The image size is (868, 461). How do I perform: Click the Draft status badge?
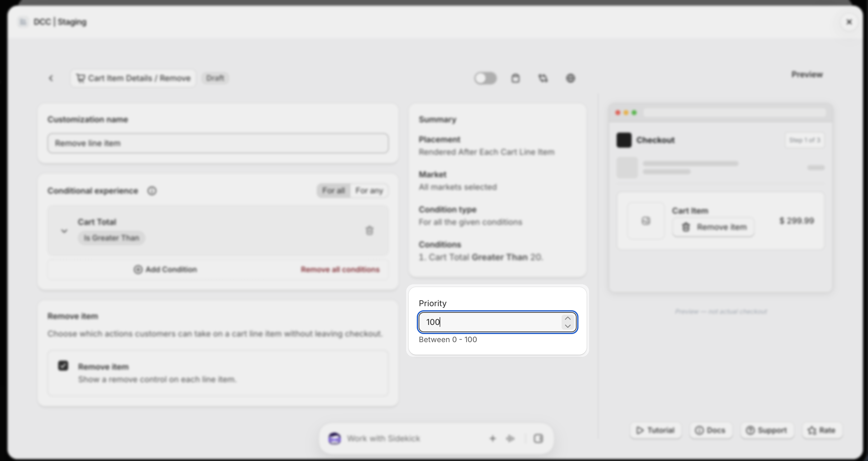215,78
